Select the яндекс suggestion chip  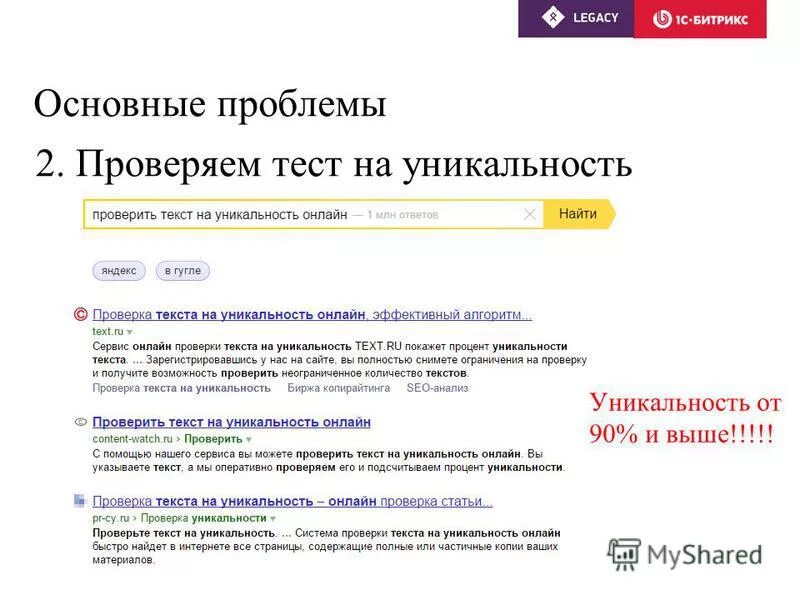[x=119, y=270]
